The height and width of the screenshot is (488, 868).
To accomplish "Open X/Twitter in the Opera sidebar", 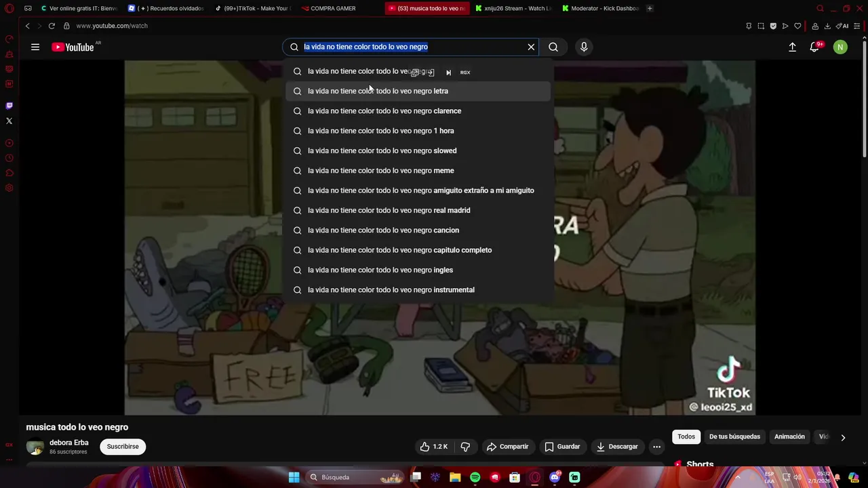I will (9, 121).
